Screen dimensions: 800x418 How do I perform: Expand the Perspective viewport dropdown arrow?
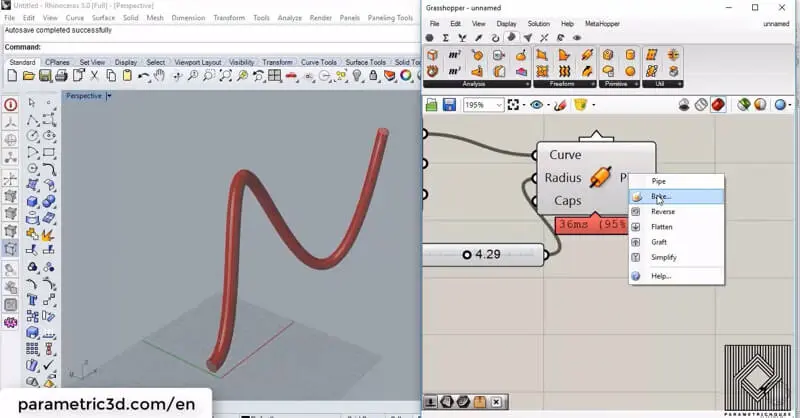[109, 96]
